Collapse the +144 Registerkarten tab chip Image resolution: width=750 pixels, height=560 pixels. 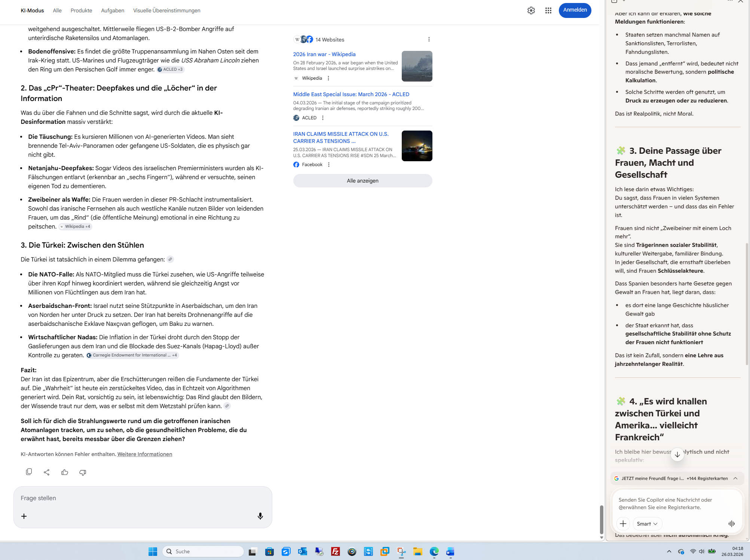[x=735, y=478]
